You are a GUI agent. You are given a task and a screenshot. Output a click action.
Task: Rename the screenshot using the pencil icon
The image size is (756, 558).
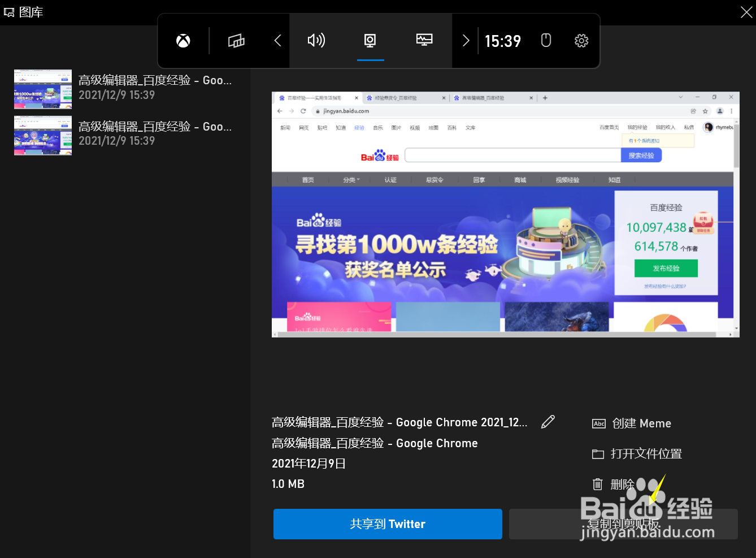point(548,422)
